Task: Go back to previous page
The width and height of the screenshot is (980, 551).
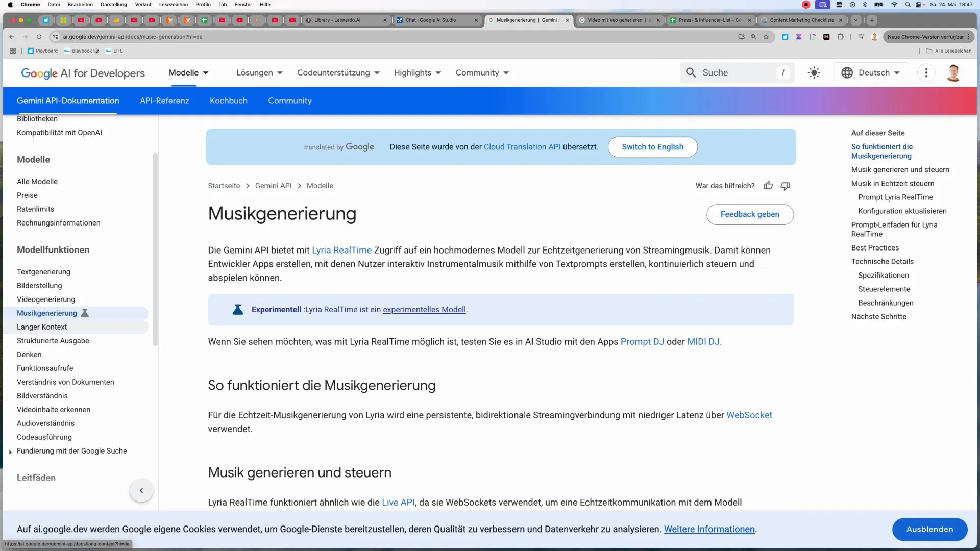Action: pyautogui.click(x=12, y=37)
